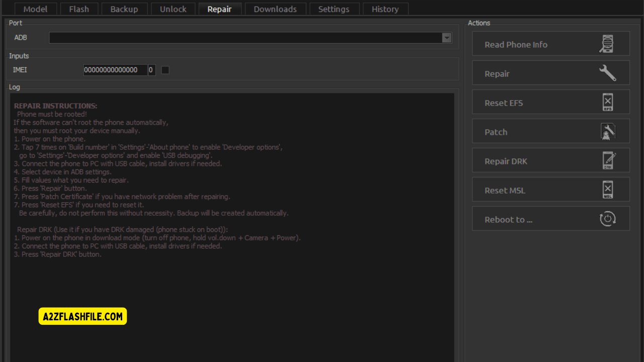The height and width of the screenshot is (362, 644).
Task: Expand the ADB device selection combo box
Action: [x=250, y=37]
